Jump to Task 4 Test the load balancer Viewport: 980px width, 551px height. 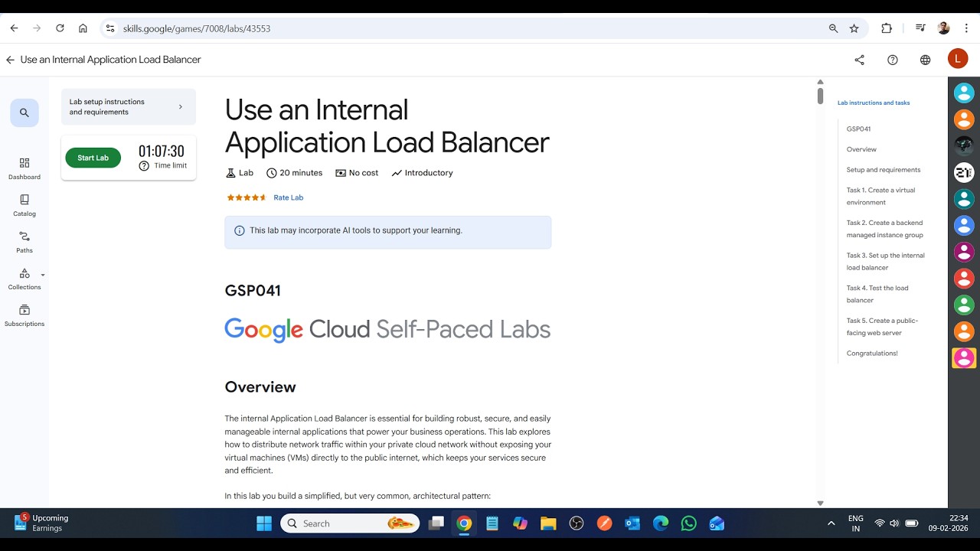point(877,294)
